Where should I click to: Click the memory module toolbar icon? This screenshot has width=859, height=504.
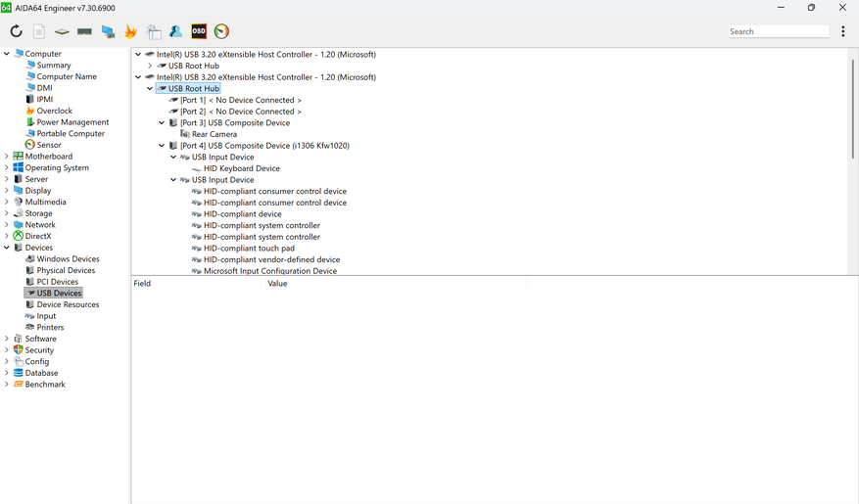84,31
